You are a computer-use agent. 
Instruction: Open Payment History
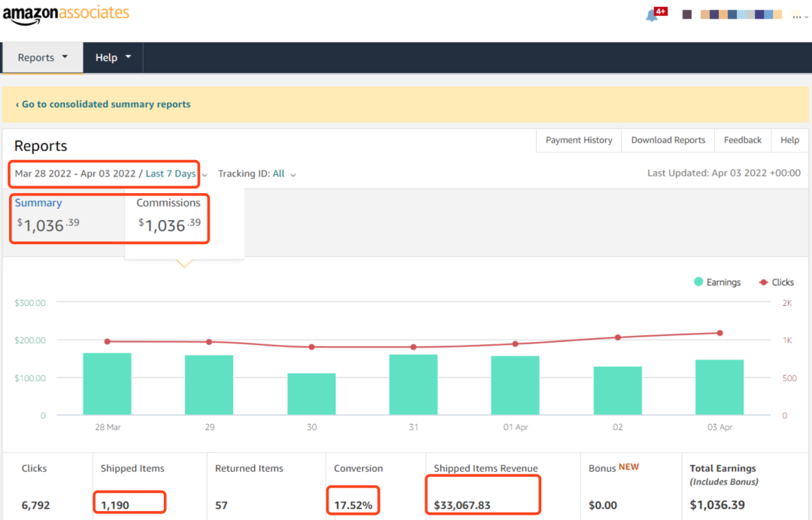point(578,140)
